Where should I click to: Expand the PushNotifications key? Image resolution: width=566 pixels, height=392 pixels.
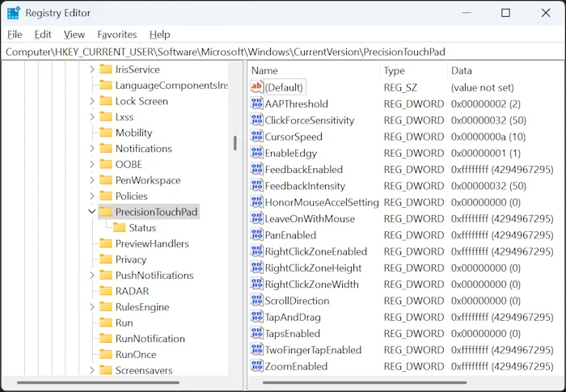(92, 275)
